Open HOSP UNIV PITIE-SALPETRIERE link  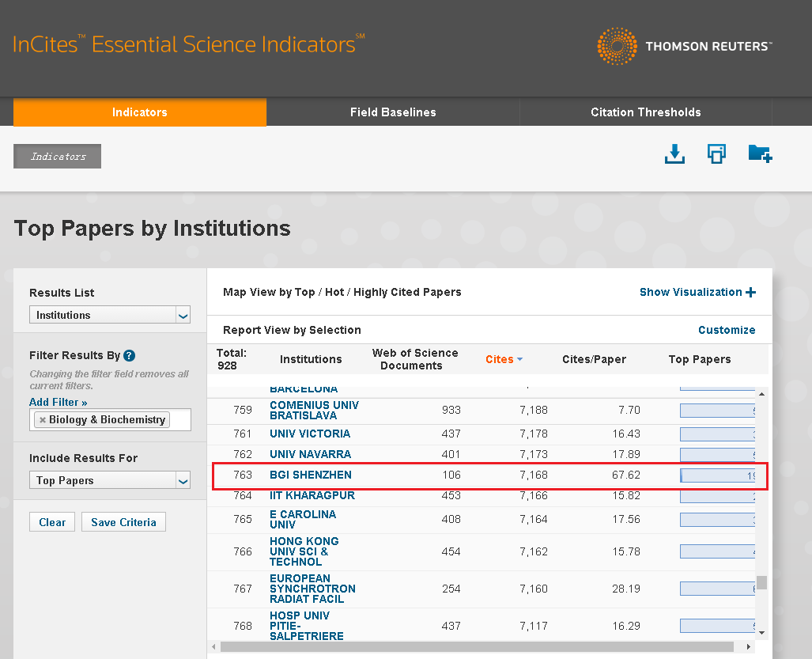tap(307, 626)
